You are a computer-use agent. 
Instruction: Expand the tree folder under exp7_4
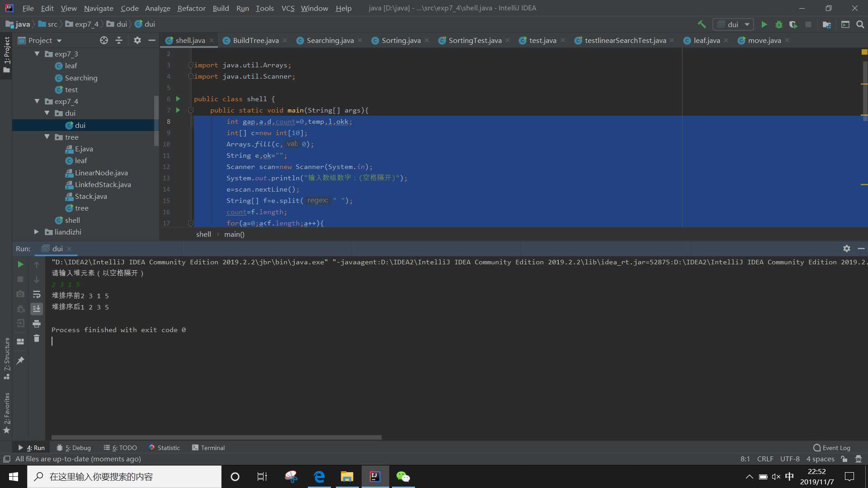click(x=47, y=137)
